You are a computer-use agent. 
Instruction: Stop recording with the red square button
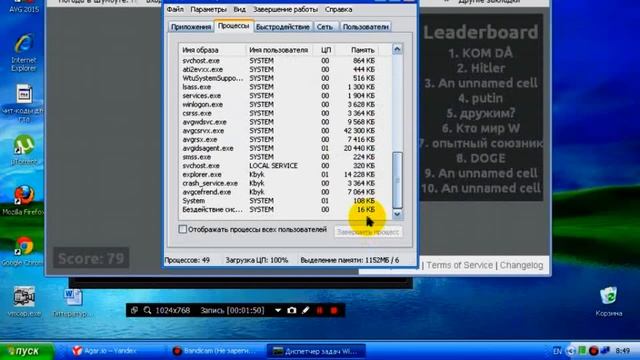click(x=334, y=310)
